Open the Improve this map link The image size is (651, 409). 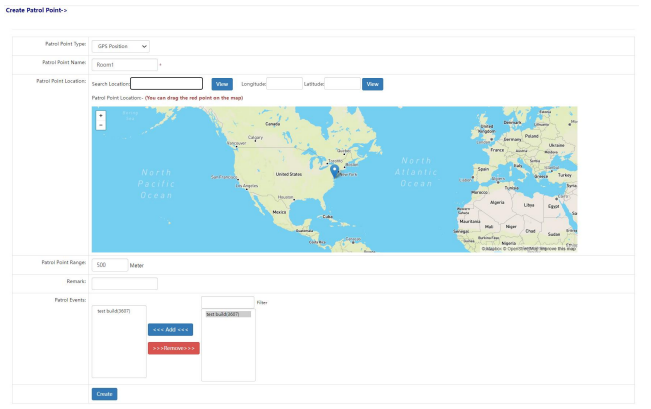(560, 249)
